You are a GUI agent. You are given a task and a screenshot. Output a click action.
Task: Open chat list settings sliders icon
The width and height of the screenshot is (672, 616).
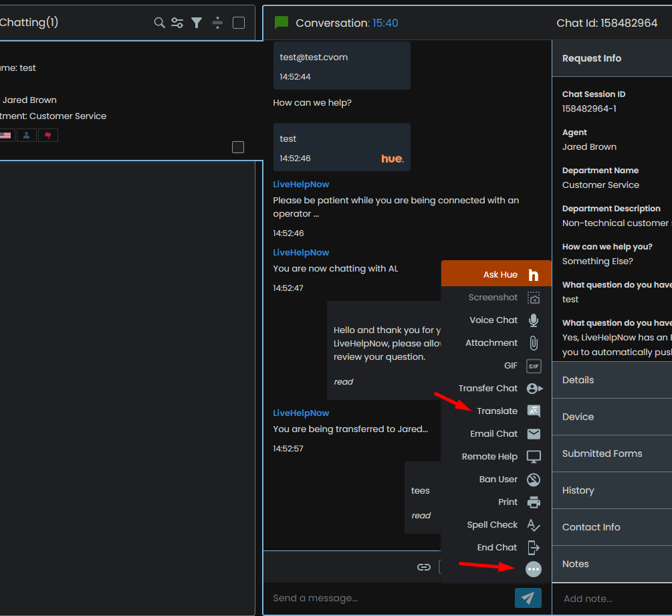coord(177,23)
